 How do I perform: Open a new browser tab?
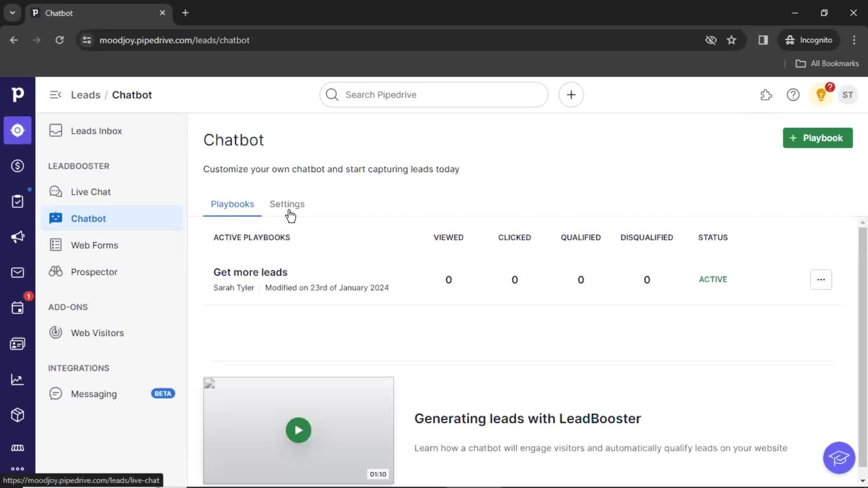tap(185, 13)
